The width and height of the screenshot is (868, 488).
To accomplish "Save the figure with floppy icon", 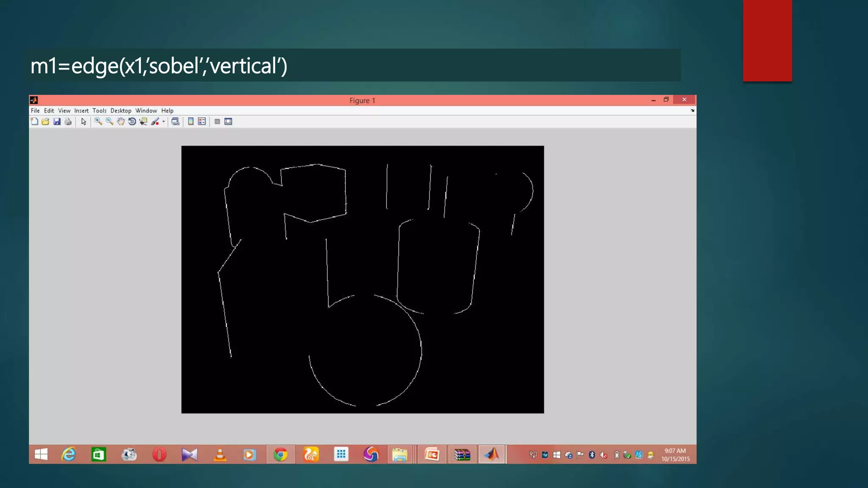I will tap(57, 122).
